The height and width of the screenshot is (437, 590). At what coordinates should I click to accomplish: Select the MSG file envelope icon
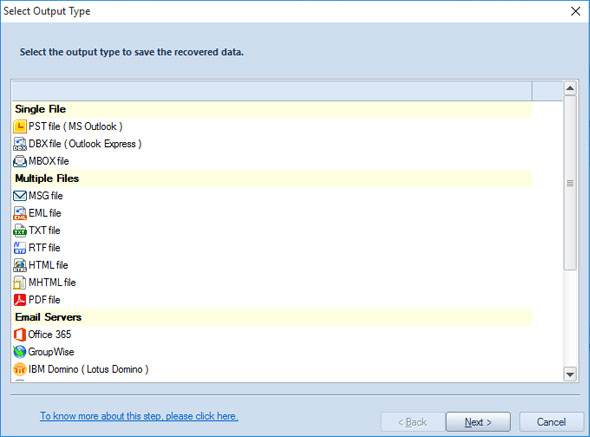click(x=20, y=196)
